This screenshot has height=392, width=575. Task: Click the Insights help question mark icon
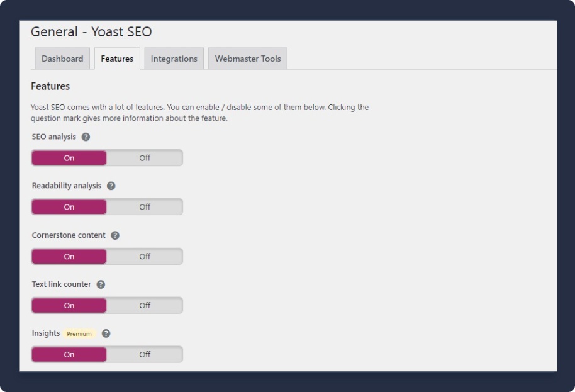[106, 333]
